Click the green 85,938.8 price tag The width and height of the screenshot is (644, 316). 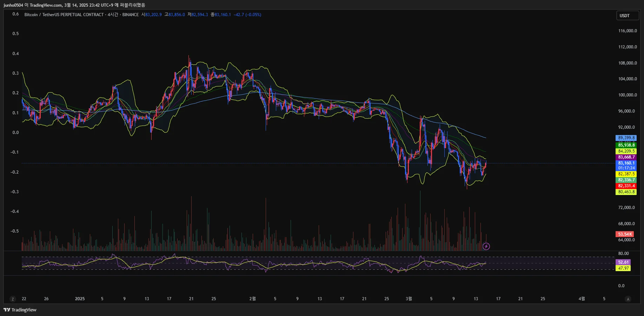click(626, 145)
